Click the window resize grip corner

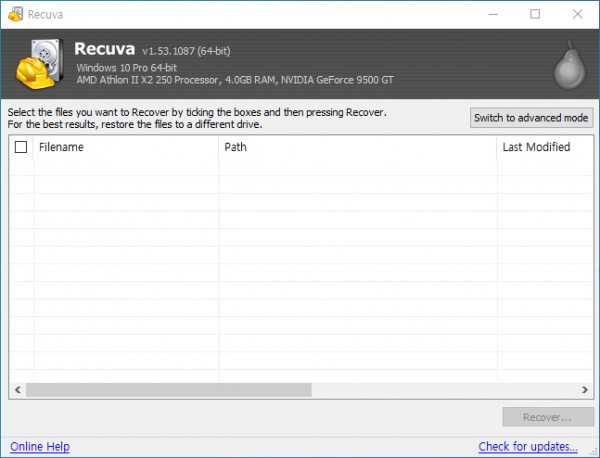coord(594,452)
